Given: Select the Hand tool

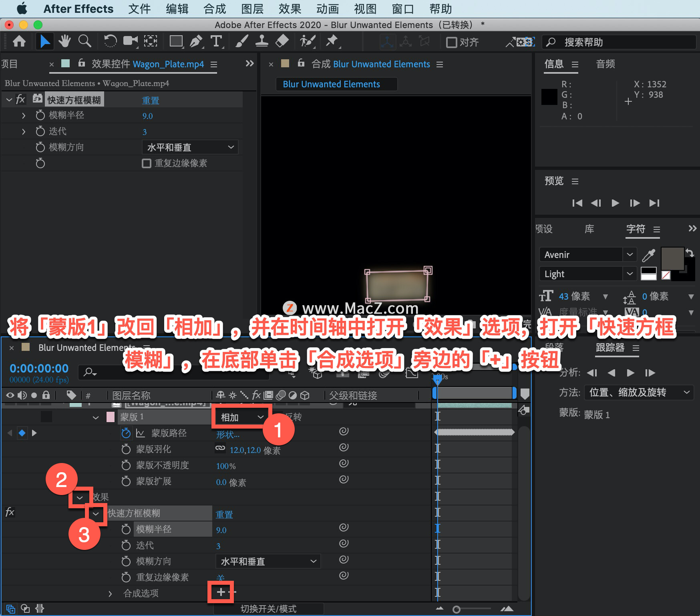Looking at the screenshot, I should click(64, 41).
